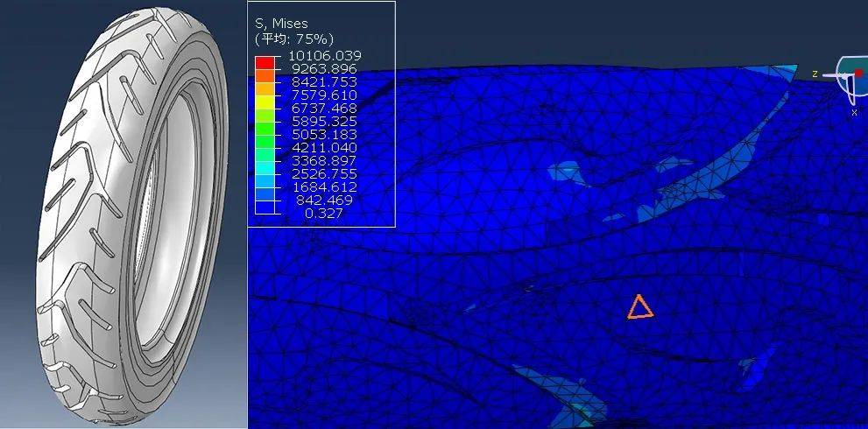Click the legend value 8421.753
868x429 pixels.
tap(325, 82)
